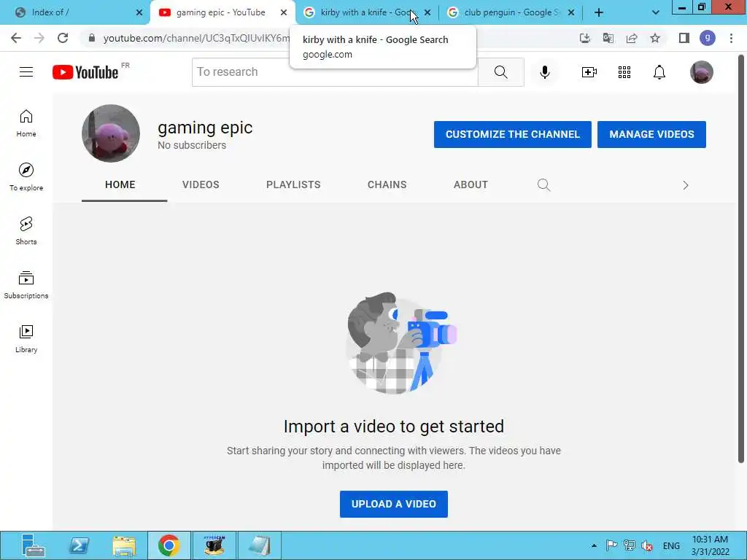Click the translate page icon
The width and height of the screenshot is (747, 560).
(x=608, y=38)
